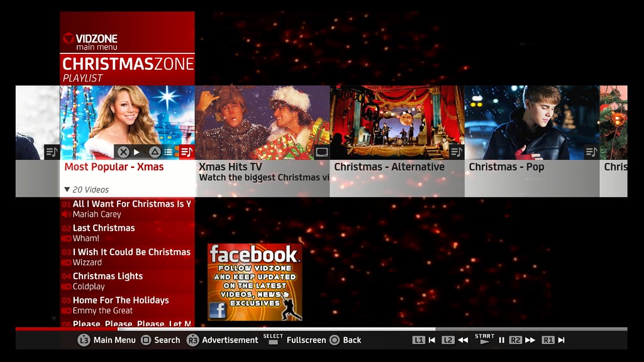Screen dimensions: 644x362
Task: Collapse the 20 Videos list triangle
Action: (67, 190)
